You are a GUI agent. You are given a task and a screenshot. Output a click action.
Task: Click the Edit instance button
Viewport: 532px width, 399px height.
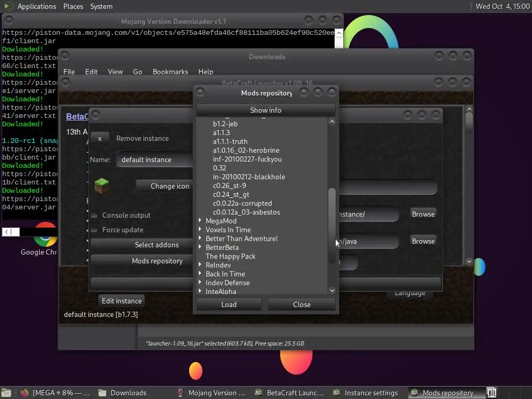click(x=122, y=301)
